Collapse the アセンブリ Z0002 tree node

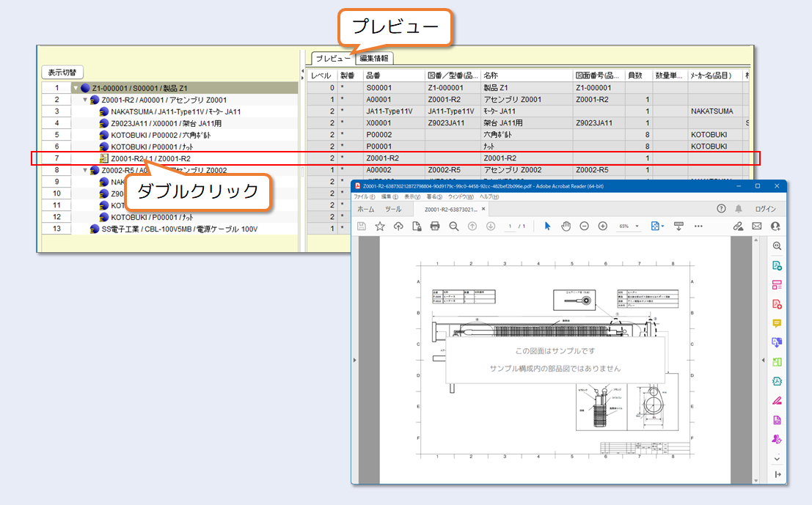[x=85, y=170]
